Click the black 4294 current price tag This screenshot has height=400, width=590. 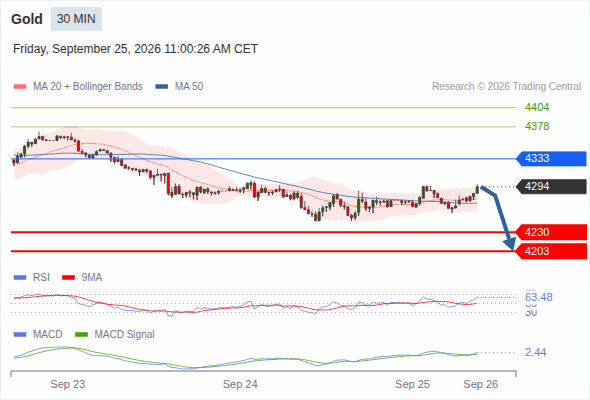click(551, 186)
